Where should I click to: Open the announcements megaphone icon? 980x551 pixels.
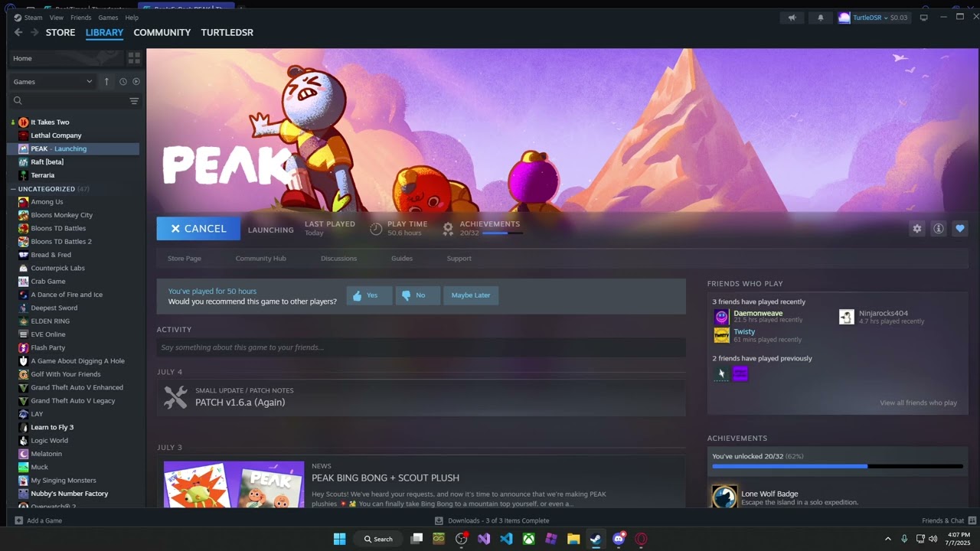[792, 18]
